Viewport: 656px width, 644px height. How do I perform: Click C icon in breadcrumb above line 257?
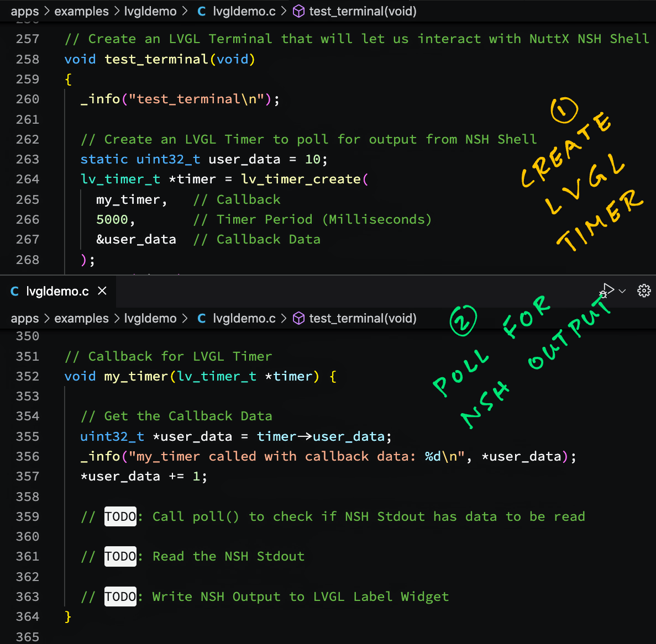[x=202, y=11]
